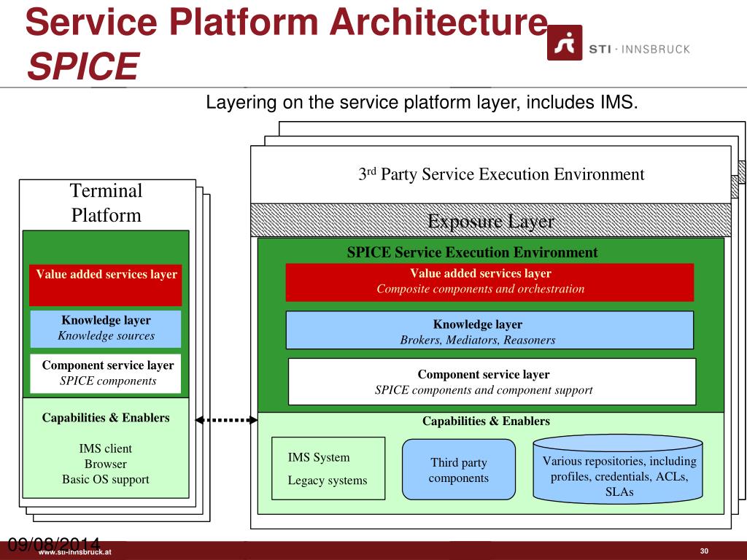Click the Basic OS support text
The image size is (747, 560).
point(105,480)
